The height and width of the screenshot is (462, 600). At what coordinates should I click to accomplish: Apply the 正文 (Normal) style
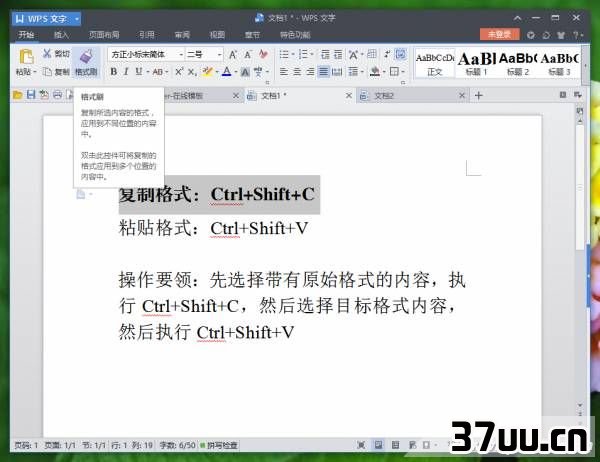tap(435, 64)
